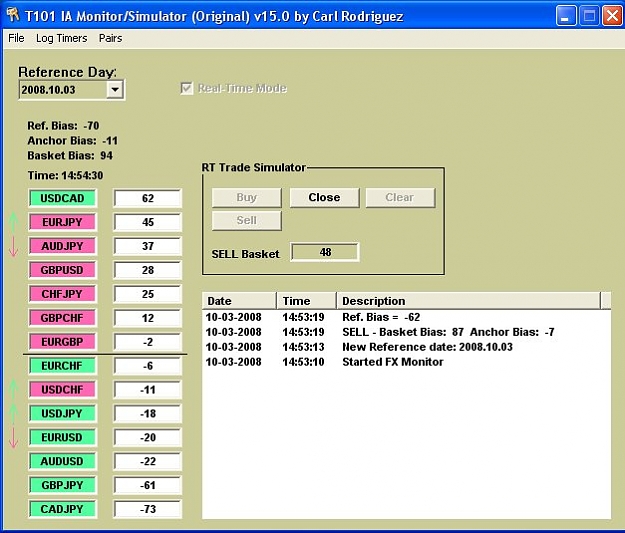Click the EURGBP value box -2
Viewport: 625px width, 533px height.
[147, 342]
